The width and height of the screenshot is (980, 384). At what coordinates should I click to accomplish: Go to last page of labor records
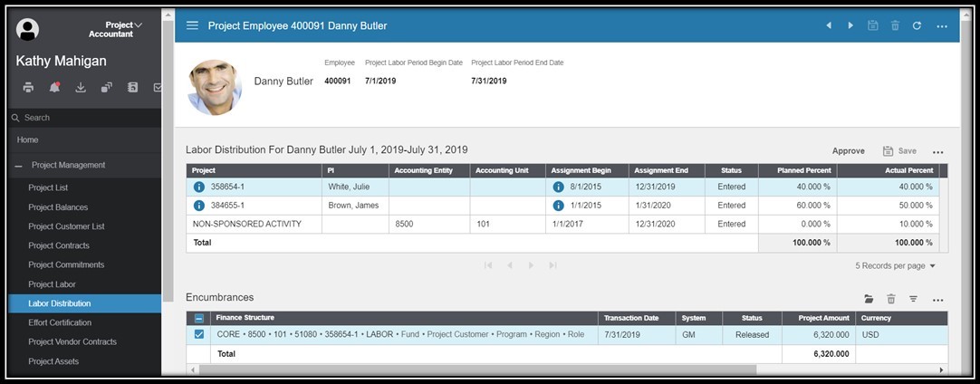(x=552, y=265)
